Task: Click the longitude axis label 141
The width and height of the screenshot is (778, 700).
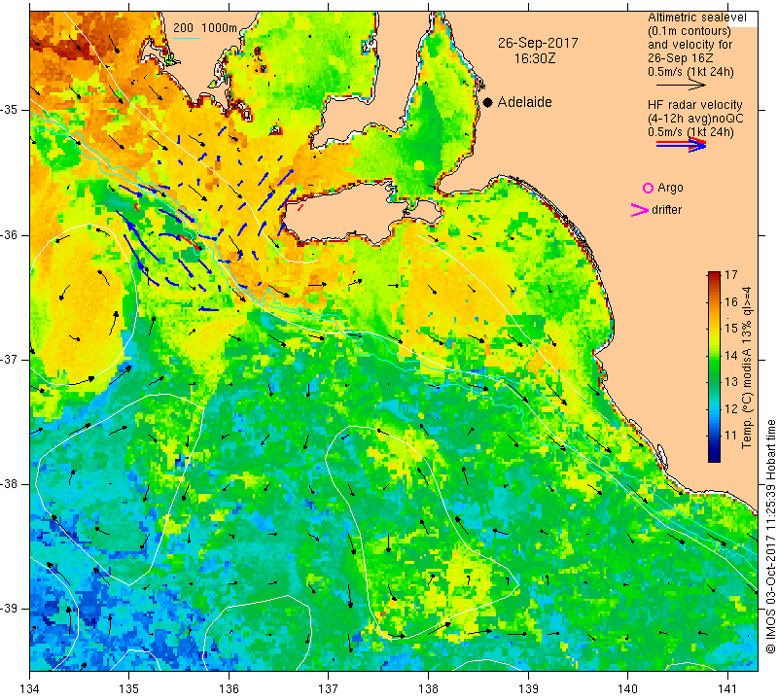Action: click(x=727, y=689)
